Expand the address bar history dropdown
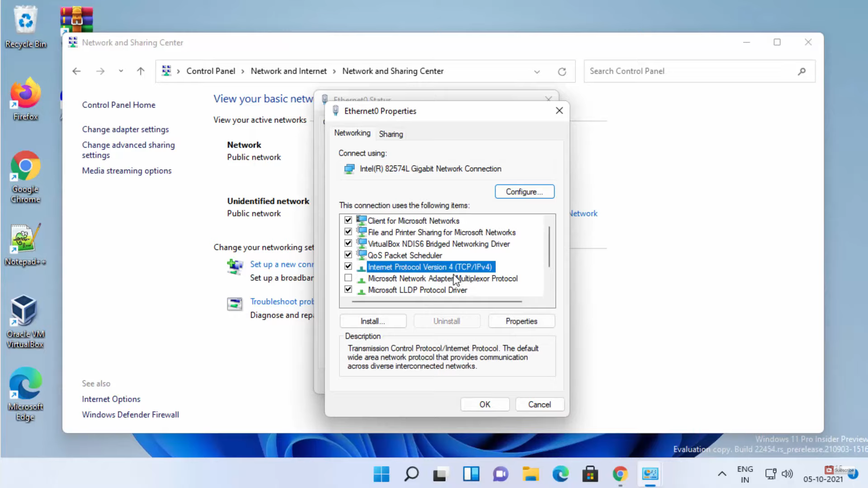Image resolution: width=868 pixels, height=488 pixels. 537,71
